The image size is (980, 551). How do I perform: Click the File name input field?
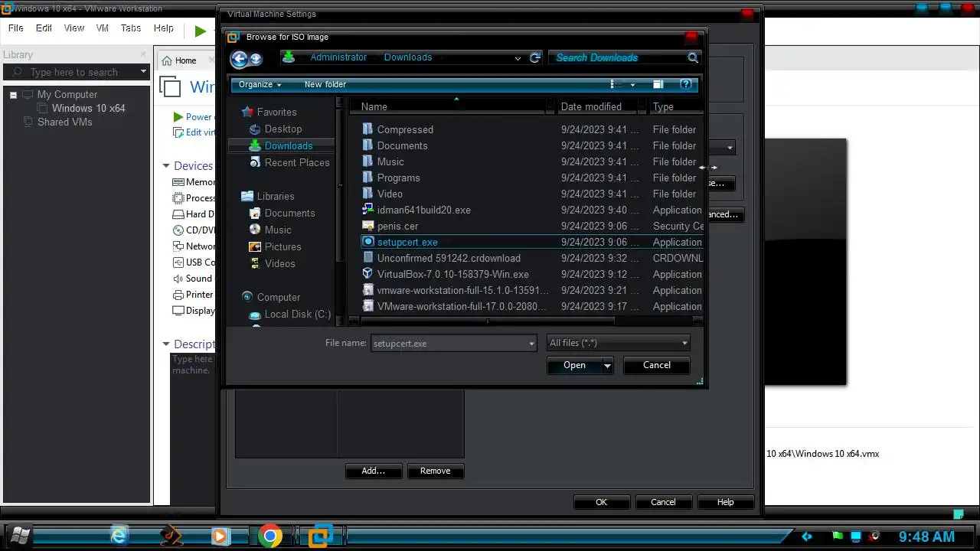(449, 344)
